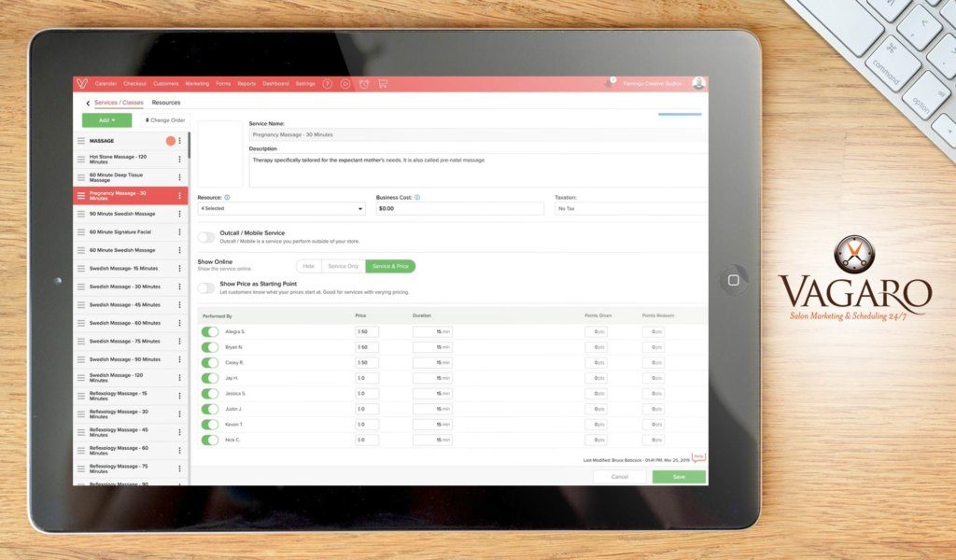Screen dimensions: 956x560
Task: Open the Reports menu
Action: [246, 82]
